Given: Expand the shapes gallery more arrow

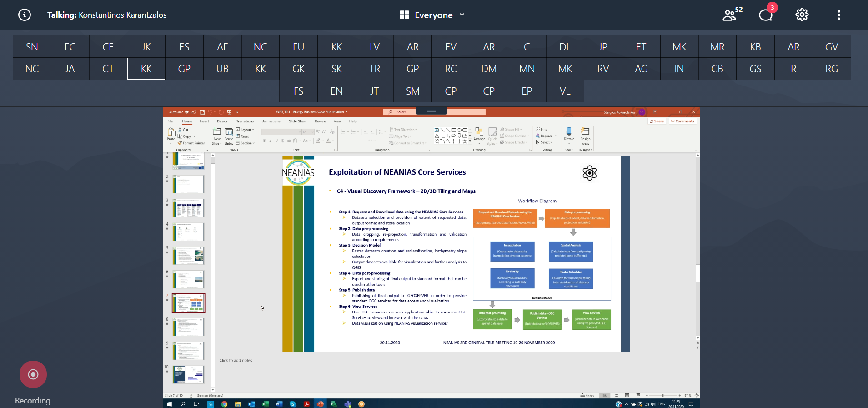Looking at the screenshot, I should [x=470, y=141].
